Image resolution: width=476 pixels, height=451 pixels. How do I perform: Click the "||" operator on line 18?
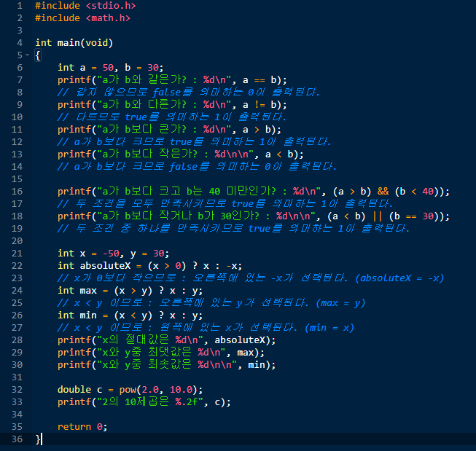(x=378, y=216)
